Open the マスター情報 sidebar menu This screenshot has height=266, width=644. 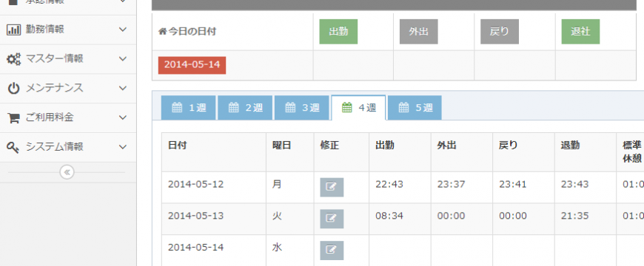coord(68,59)
